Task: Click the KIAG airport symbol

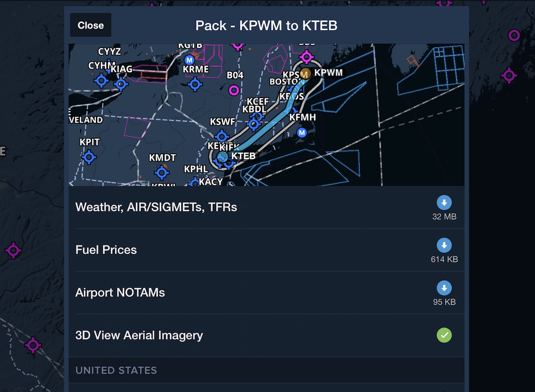Action: [121, 83]
